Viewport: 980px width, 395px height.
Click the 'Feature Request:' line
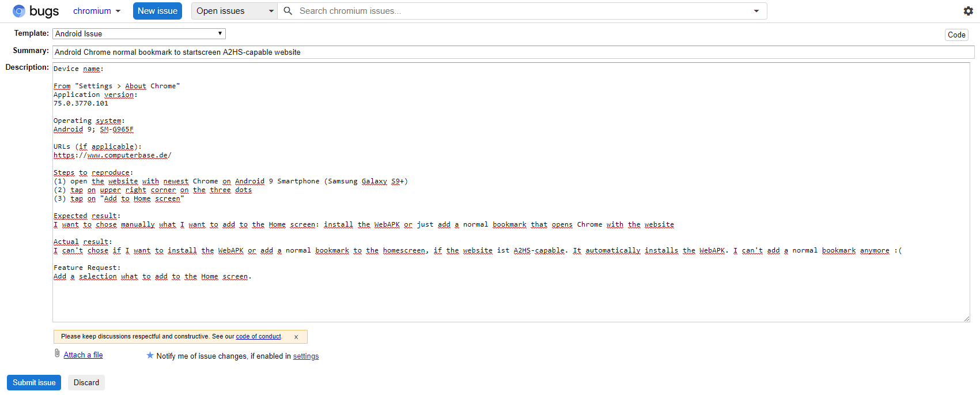pos(87,268)
